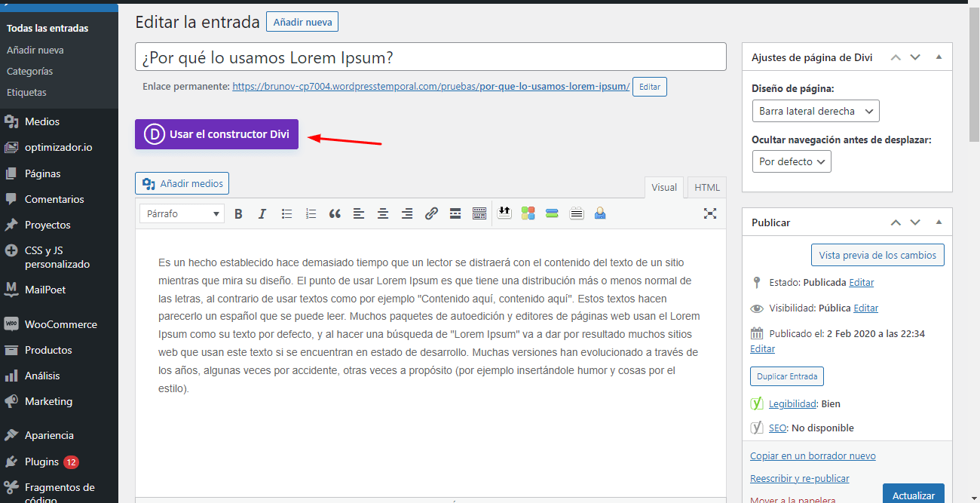This screenshot has height=503, width=980.
Task: Align text left
Action: coord(359,213)
